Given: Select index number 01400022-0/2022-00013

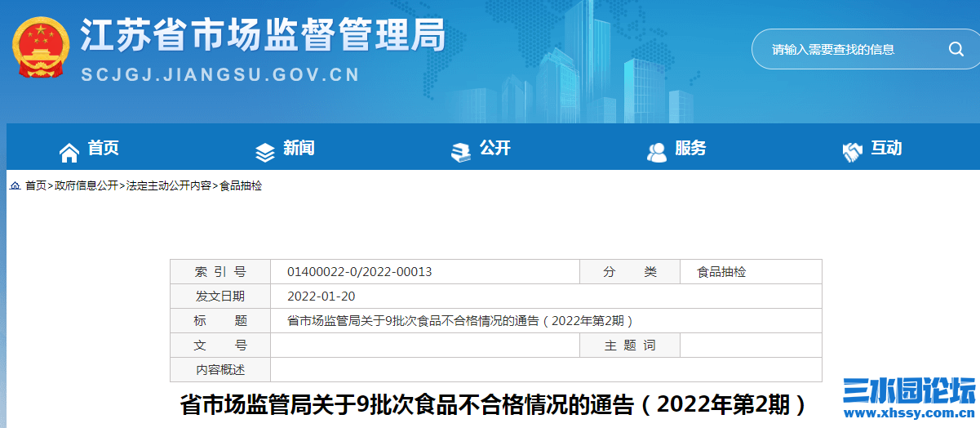Looking at the screenshot, I should tap(360, 272).
